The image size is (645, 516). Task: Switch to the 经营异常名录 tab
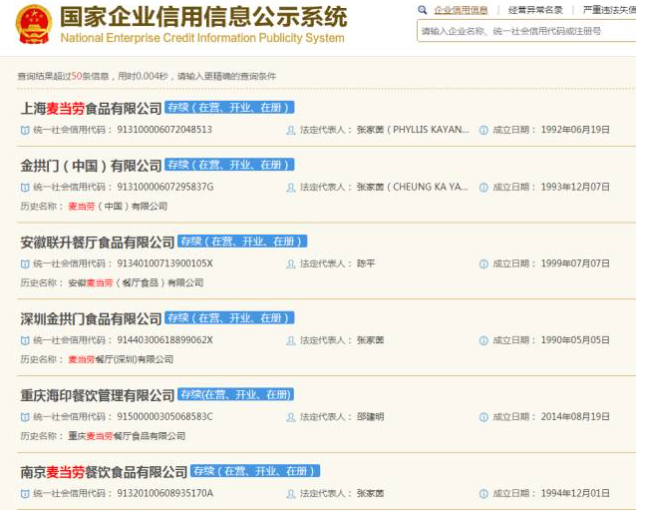[x=535, y=10]
